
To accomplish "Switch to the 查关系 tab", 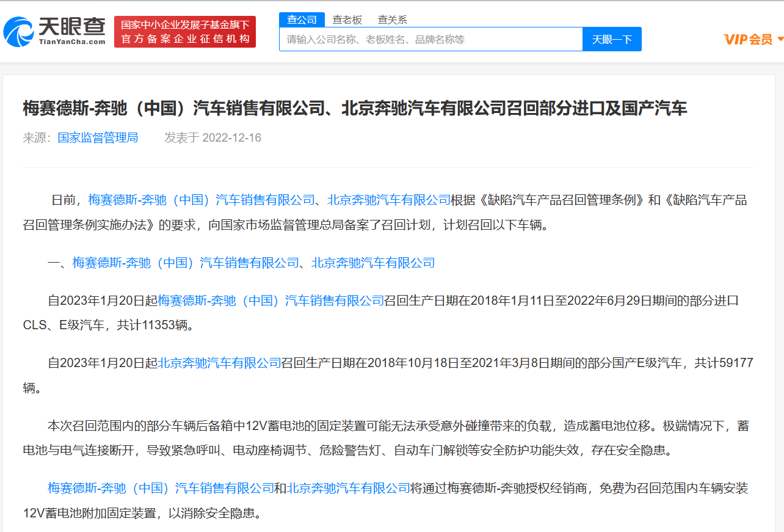I will coord(393,20).
